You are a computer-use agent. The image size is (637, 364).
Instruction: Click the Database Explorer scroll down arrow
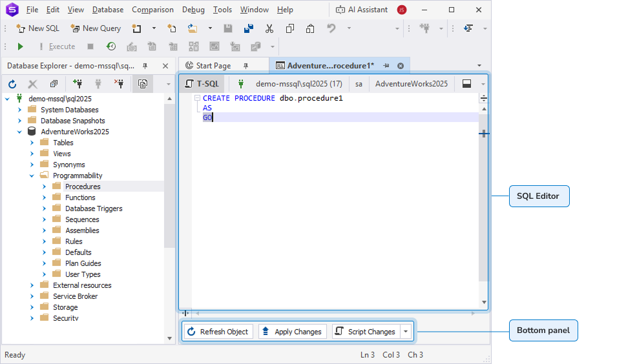coord(169,338)
